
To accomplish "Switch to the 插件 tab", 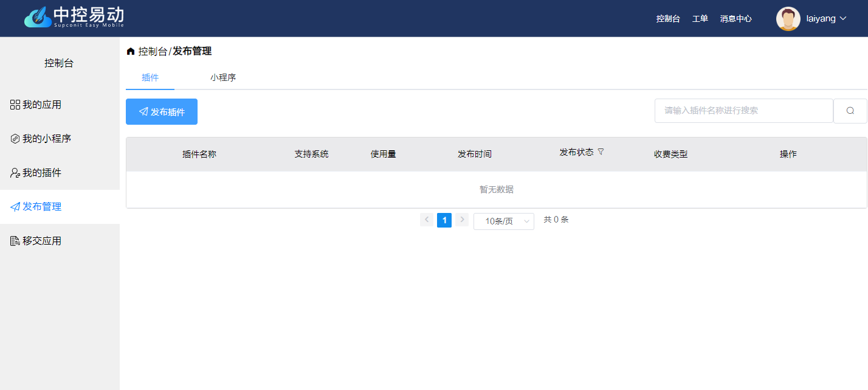I will (150, 77).
